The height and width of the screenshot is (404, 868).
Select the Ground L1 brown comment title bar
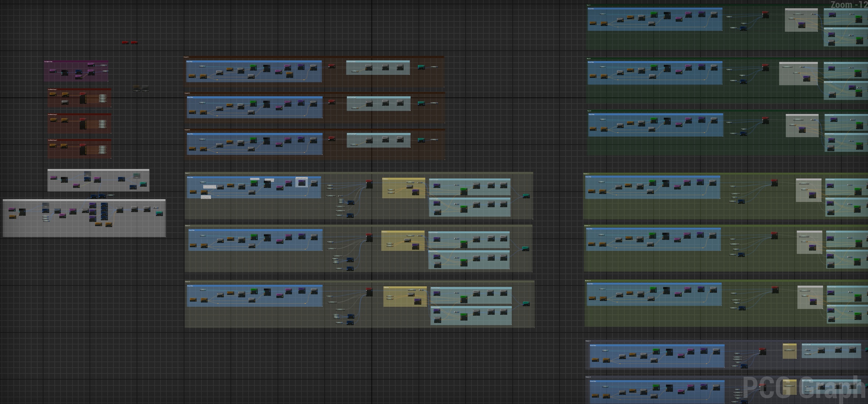314,57
